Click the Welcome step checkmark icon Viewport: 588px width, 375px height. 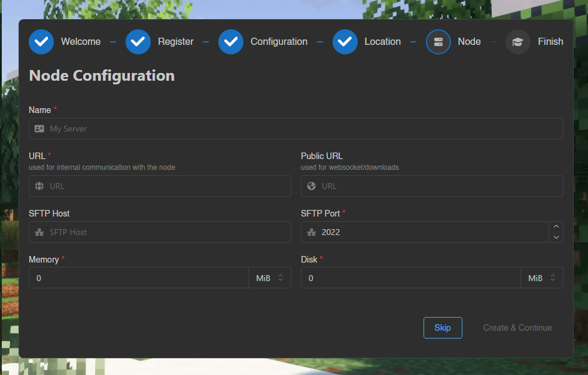click(x=41, y=42)
